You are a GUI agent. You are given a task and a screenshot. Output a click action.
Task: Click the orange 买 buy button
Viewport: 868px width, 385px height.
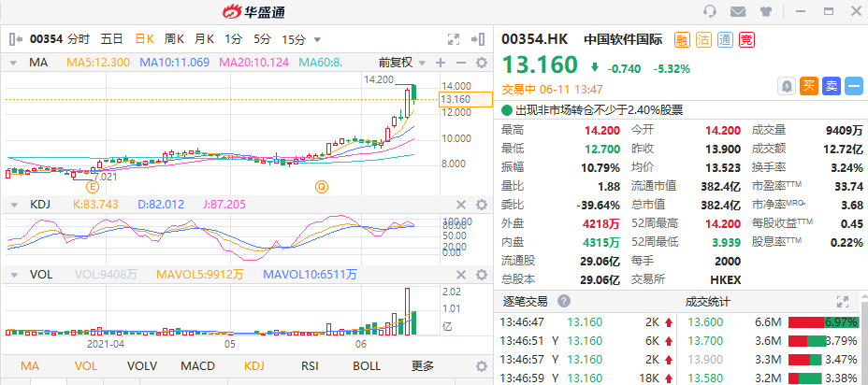[809, 86]
